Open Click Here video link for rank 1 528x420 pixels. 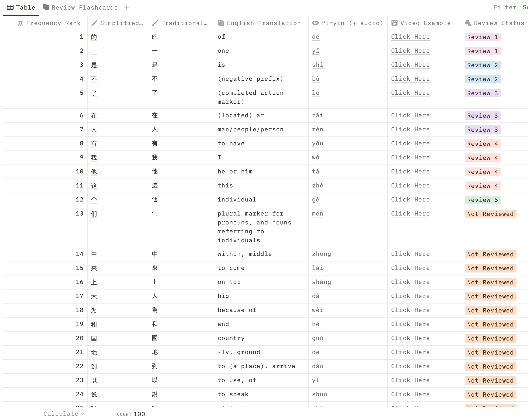coord(410,37)
